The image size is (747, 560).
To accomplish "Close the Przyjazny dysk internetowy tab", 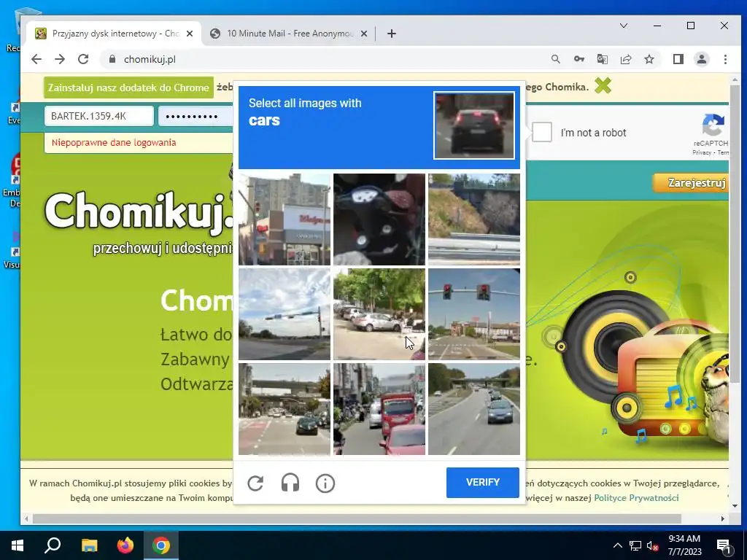I will coord(190,34).
